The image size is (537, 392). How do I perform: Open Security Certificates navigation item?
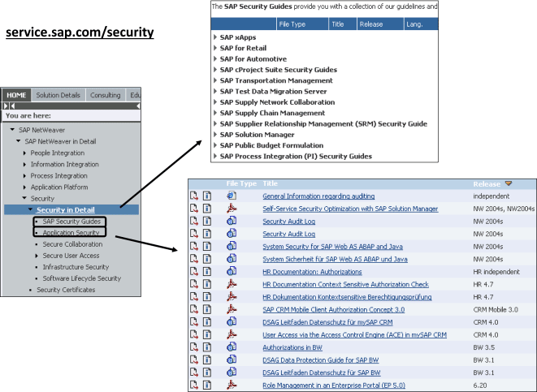(x=66, y=290)
